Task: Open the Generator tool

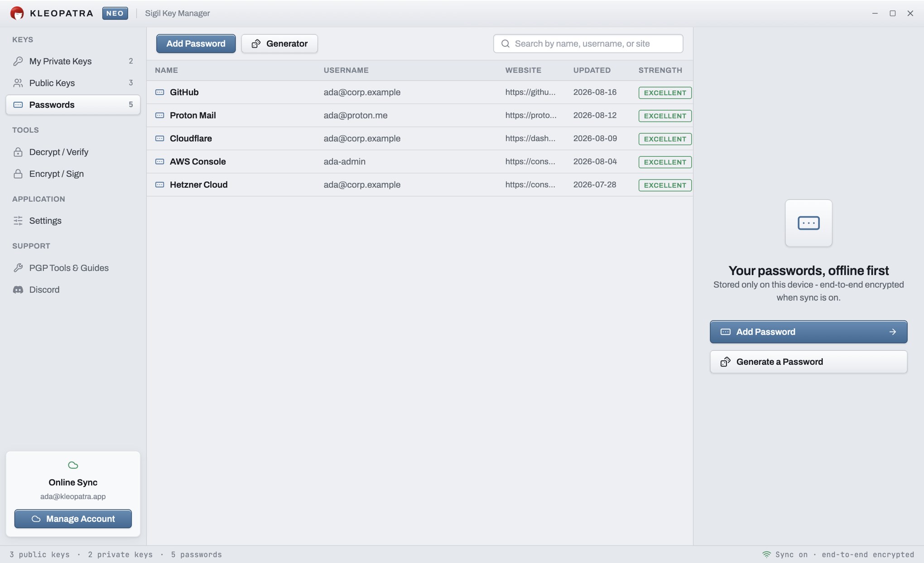Action: point(279,44)
